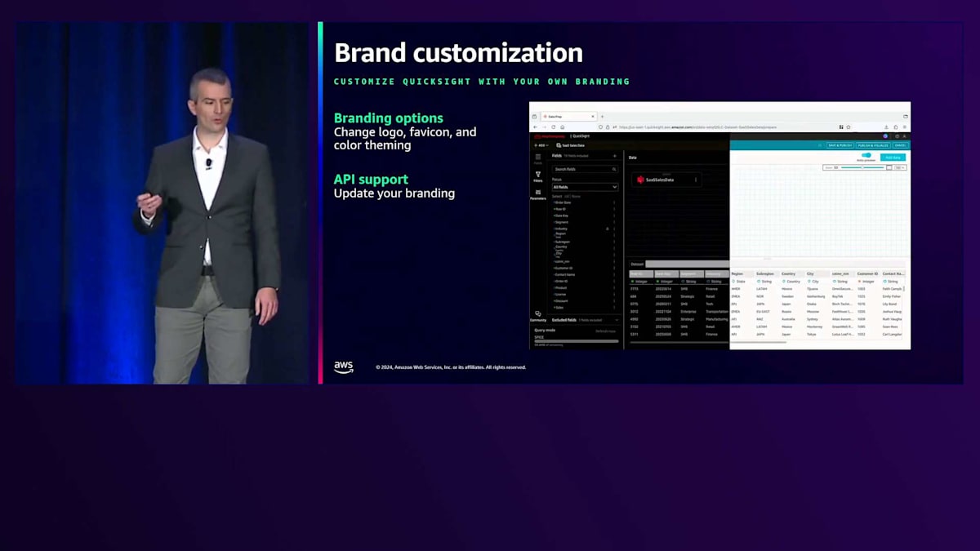The image size is (980, 551).
Task: Bookmark the page with the star icon
Action: tap(849, 127)
